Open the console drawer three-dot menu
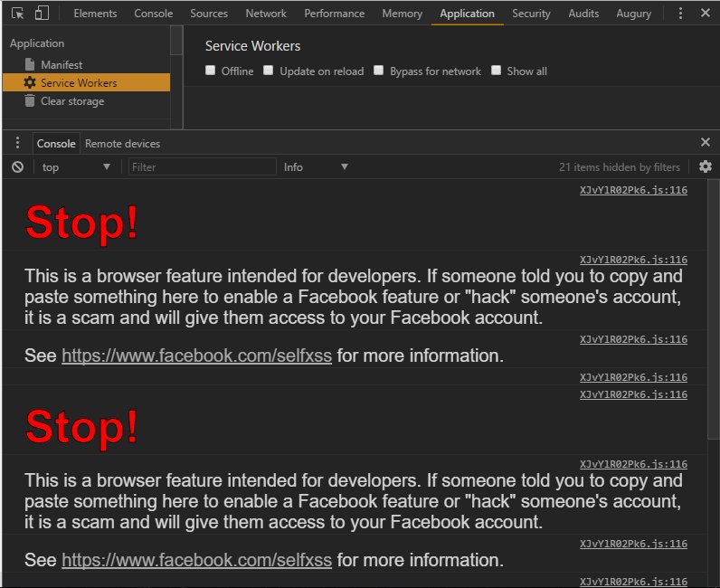Viewport: 720px width, 588px height. click(x=17, y=143)
